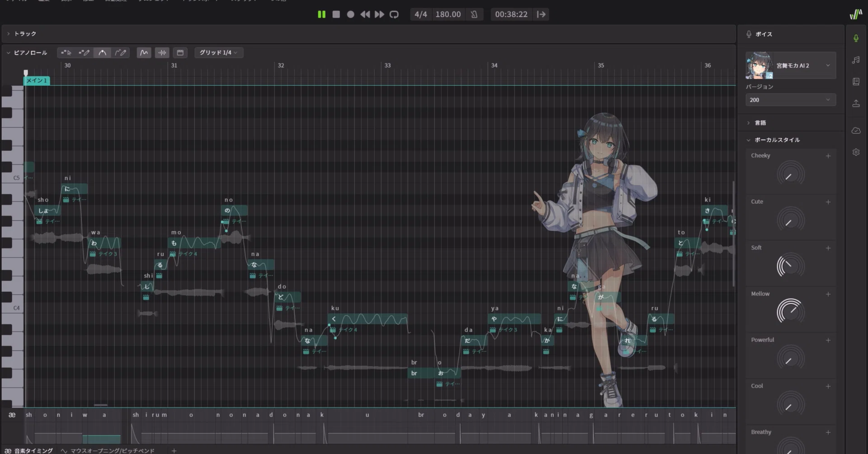868x454 pixels.
Task: Toggle pitch curve display button
Action: pyautogui.click(x=144, y=53)
